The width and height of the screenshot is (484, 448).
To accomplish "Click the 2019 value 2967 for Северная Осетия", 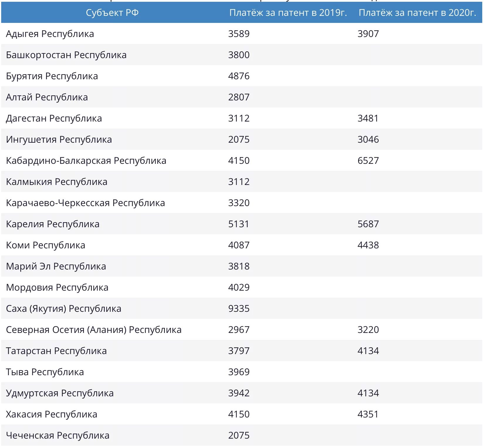I will click(x=239, y=330).
